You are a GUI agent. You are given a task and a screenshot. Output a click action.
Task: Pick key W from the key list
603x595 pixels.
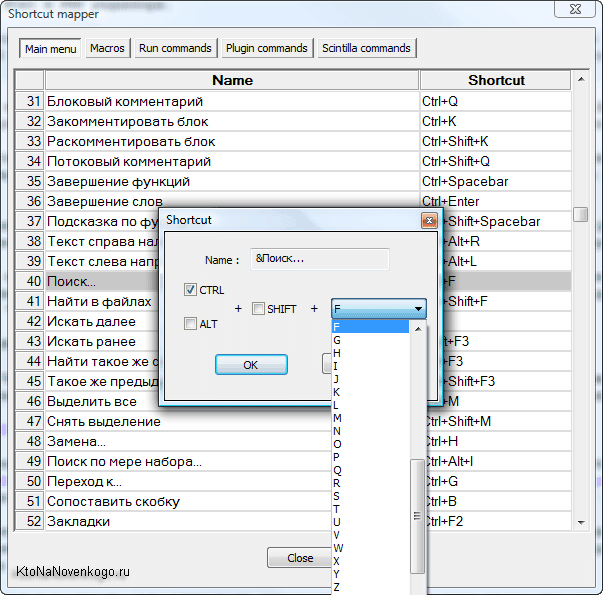click(370, 548)
